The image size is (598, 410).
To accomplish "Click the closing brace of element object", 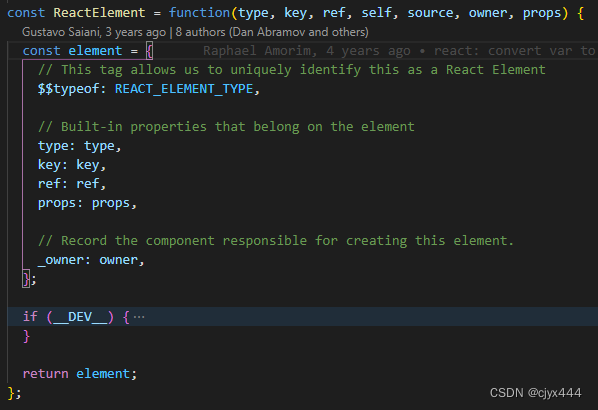I will pos(26,279).
